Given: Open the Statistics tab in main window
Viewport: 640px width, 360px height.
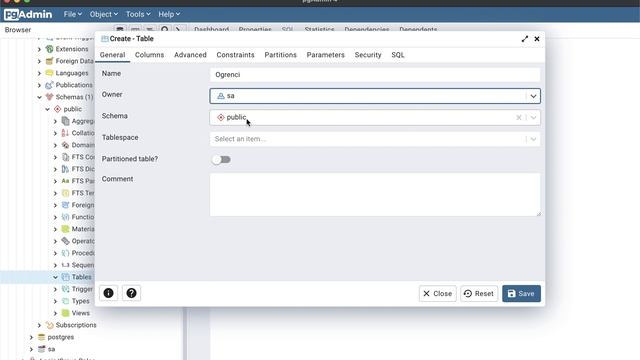Looking at the screenshot, I should coord(319,29).
